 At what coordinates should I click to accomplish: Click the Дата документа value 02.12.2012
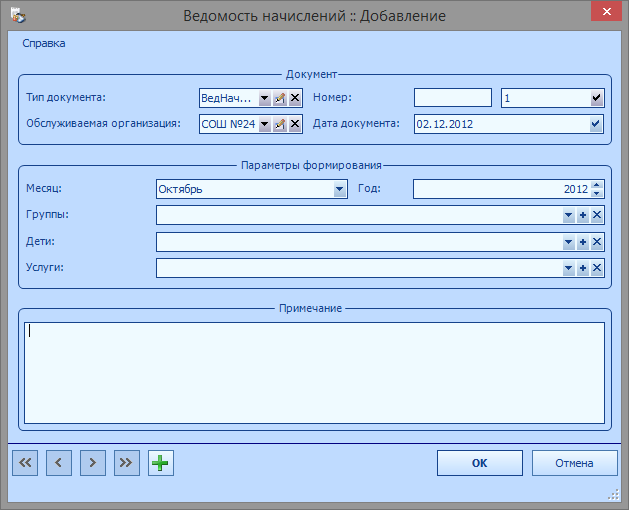pos(445,124)
